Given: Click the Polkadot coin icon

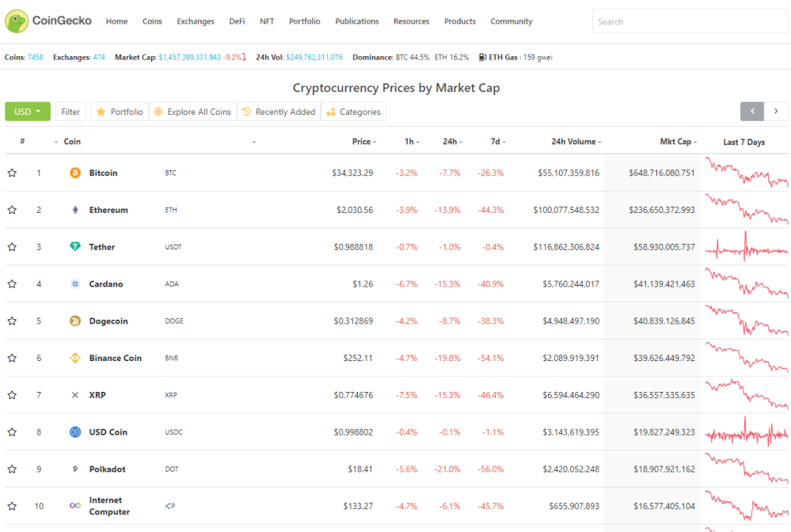Looking at the screenshot, I should tap(75, 469).
